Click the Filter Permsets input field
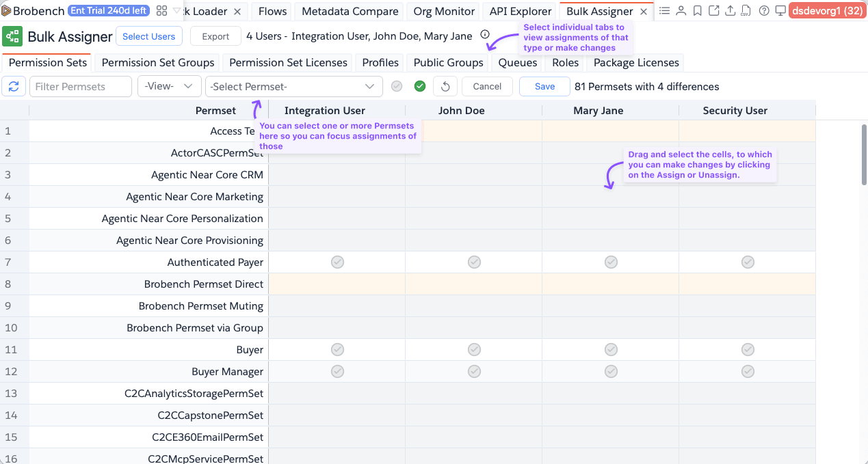The width and height of the screenshot is (868, 464). tap(81, 87)
